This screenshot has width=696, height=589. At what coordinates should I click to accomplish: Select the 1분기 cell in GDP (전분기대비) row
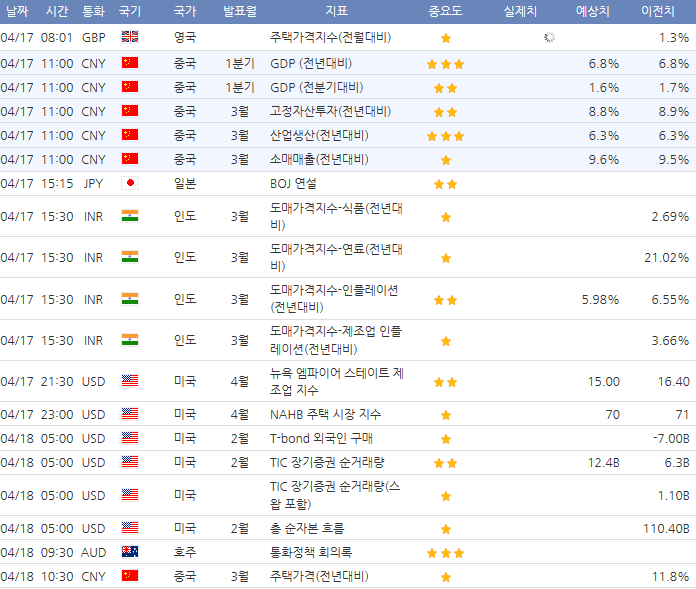(240, 87)
